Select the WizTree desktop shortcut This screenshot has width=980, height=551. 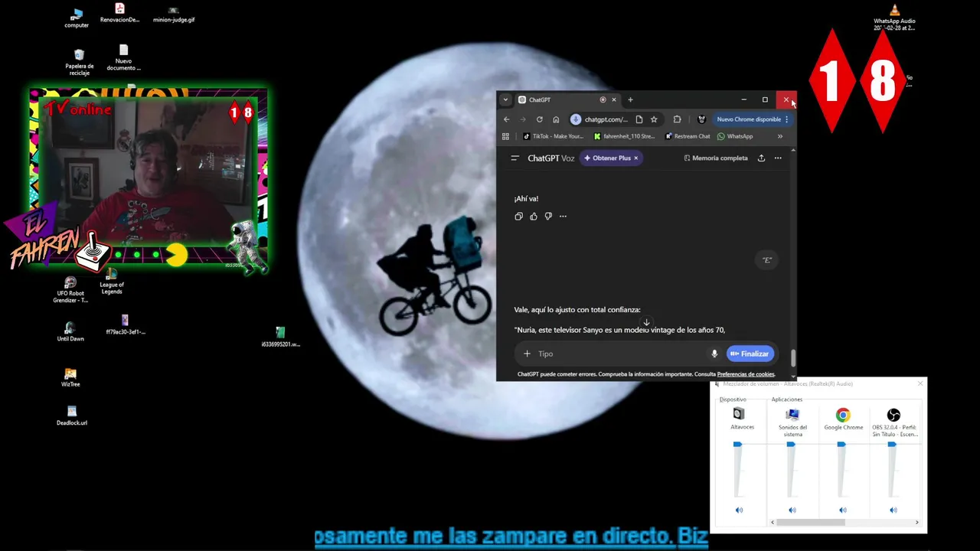tap(70, 377)
